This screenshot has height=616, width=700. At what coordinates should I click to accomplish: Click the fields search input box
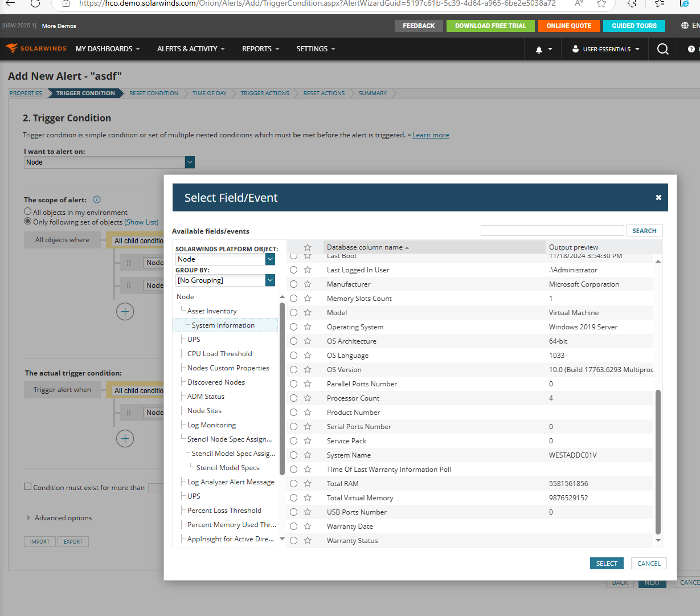click(x=552, y=231)
